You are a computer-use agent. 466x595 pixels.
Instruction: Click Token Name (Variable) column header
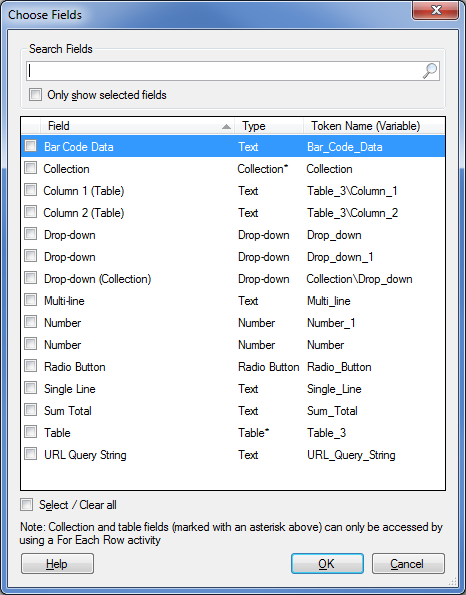point(374,126)
